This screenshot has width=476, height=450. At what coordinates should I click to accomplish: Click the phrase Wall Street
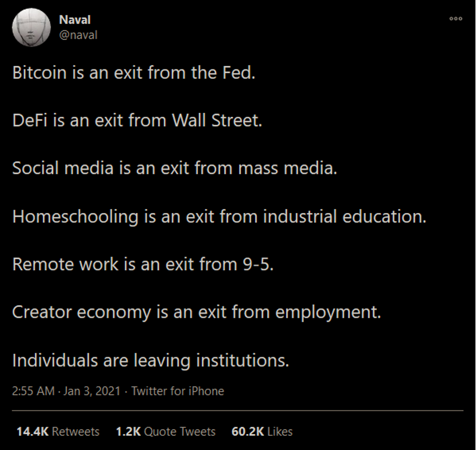click(217, 120)
